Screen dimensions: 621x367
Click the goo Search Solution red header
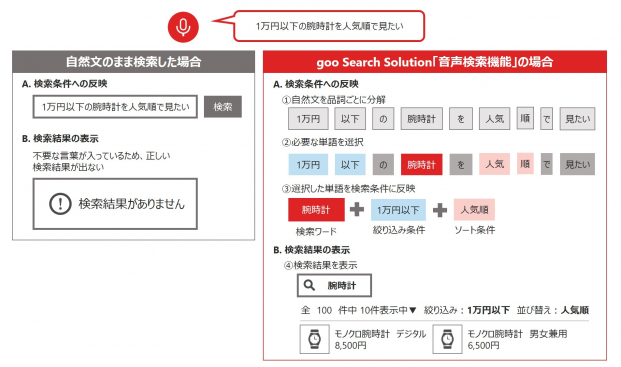(x=435, y=62)
